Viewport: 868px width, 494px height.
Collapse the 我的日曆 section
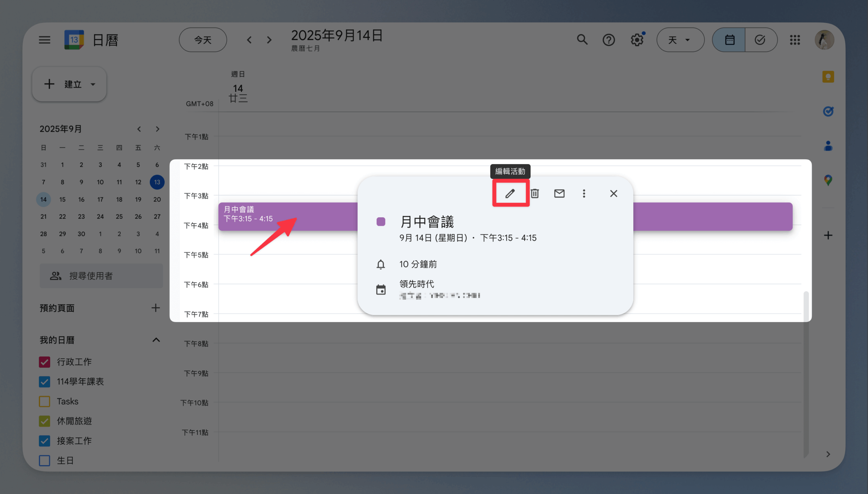tap(156, 340)
